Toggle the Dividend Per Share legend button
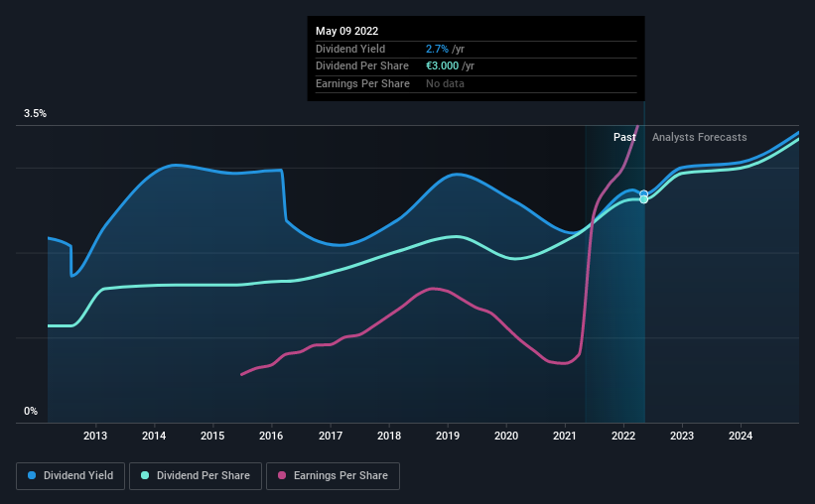 (x=196, y=476)
